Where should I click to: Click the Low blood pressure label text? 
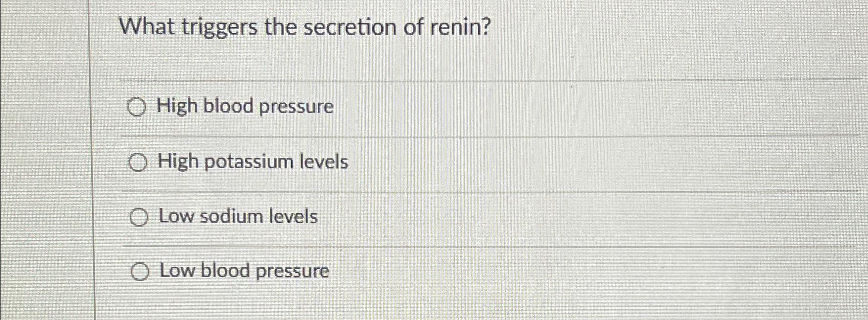244,271
